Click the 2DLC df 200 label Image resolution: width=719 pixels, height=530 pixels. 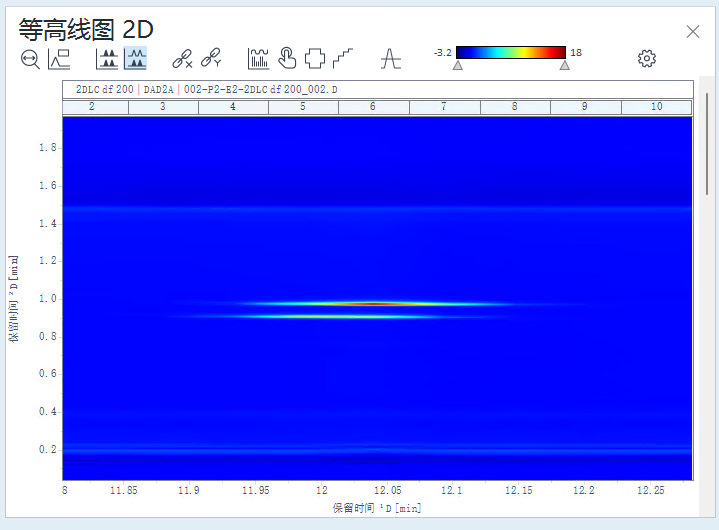tap(105, 89)
